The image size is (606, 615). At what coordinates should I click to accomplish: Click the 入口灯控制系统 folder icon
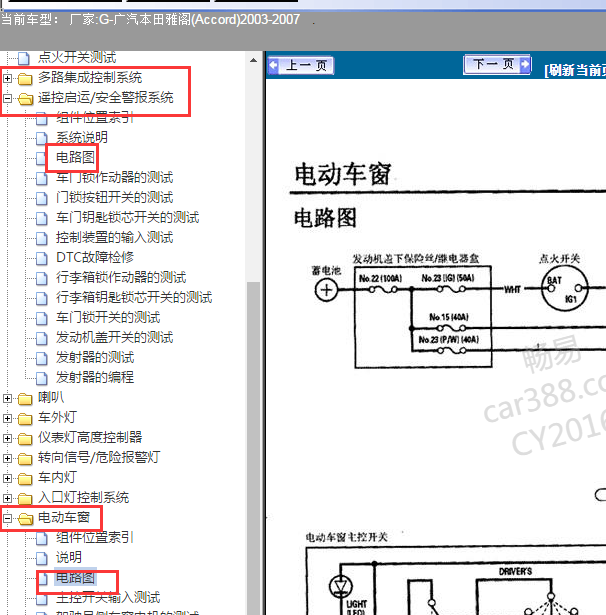click(x=25, y=499)
